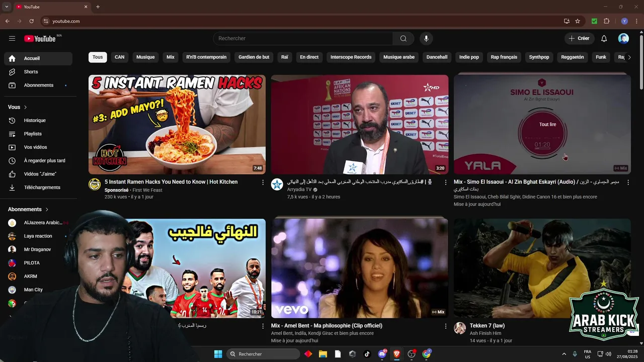Image resolution: width=644 pixels, height=362 pixels.
Task: Select the Tous filter chip
Action: [x=98, y=57]
